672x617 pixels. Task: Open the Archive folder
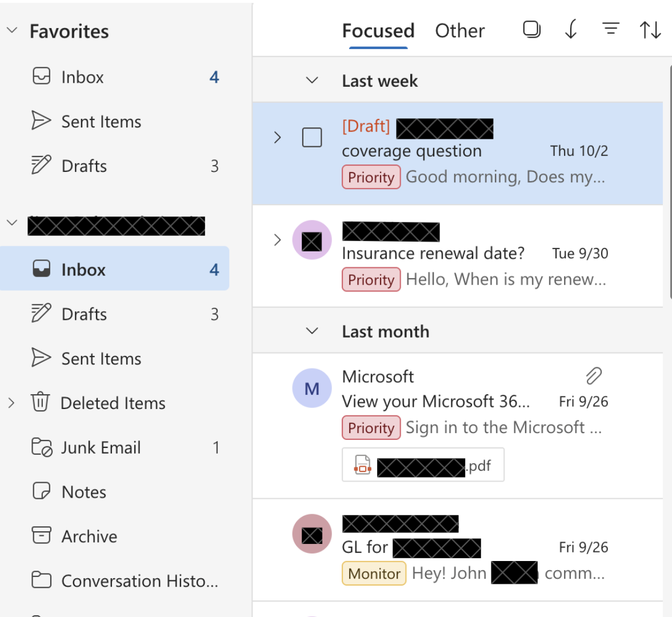click(x=89, y=536)
